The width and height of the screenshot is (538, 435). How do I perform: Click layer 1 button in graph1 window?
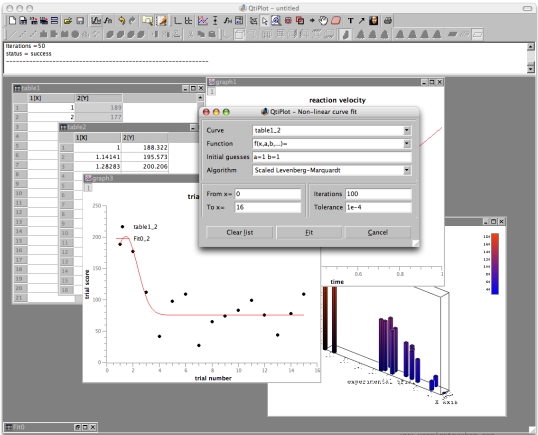tap(212, 91)
